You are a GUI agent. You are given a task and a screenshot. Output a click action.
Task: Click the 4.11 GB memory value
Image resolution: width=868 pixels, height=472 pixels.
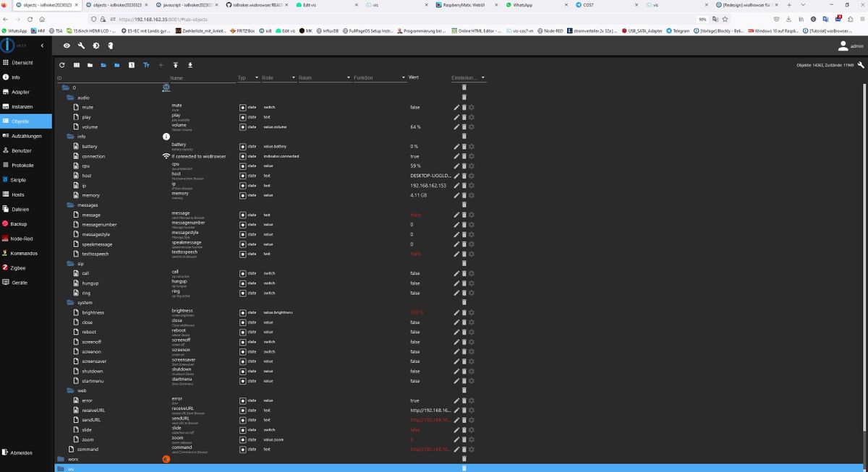coord(419,195)
